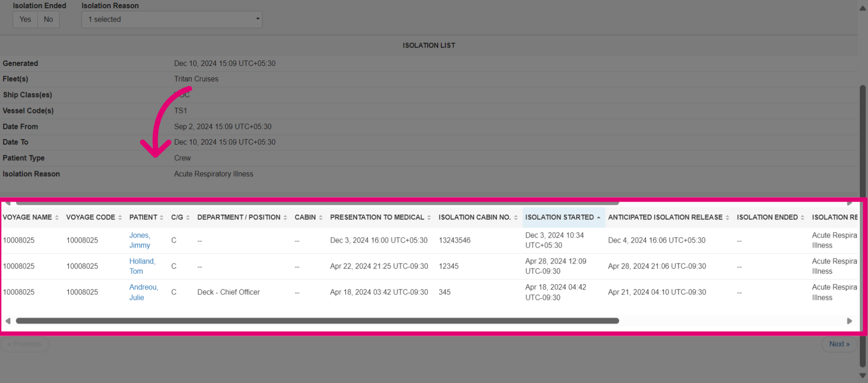Sort by Voyage Name column
868x383 pixels.
(31, 217)
